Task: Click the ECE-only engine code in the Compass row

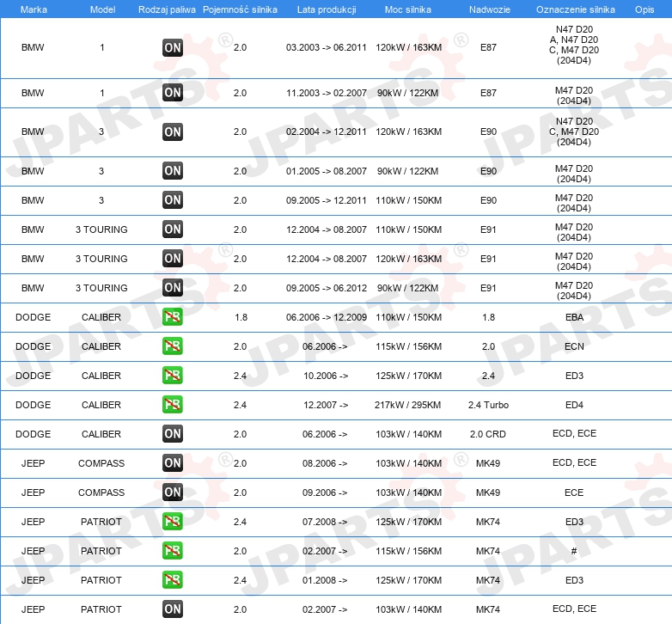Action: point(574,492)
